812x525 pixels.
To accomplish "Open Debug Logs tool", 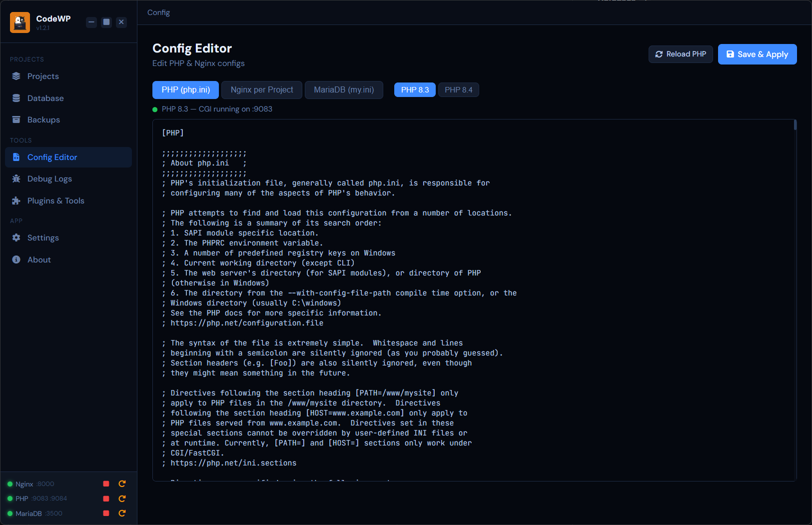I will click(x=49, y=178).
